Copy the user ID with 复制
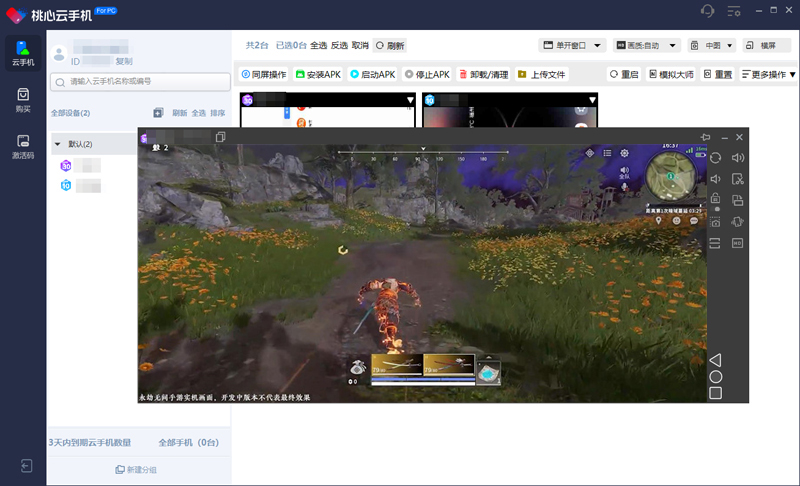The width and height of the screenshot is (800, 486). (x=123, y=61)
